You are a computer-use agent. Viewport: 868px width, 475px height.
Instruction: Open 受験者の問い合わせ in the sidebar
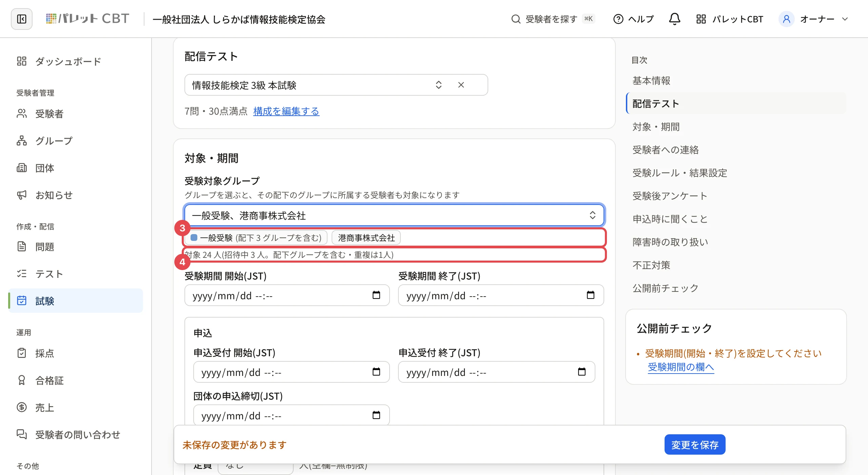coord(75,435)
